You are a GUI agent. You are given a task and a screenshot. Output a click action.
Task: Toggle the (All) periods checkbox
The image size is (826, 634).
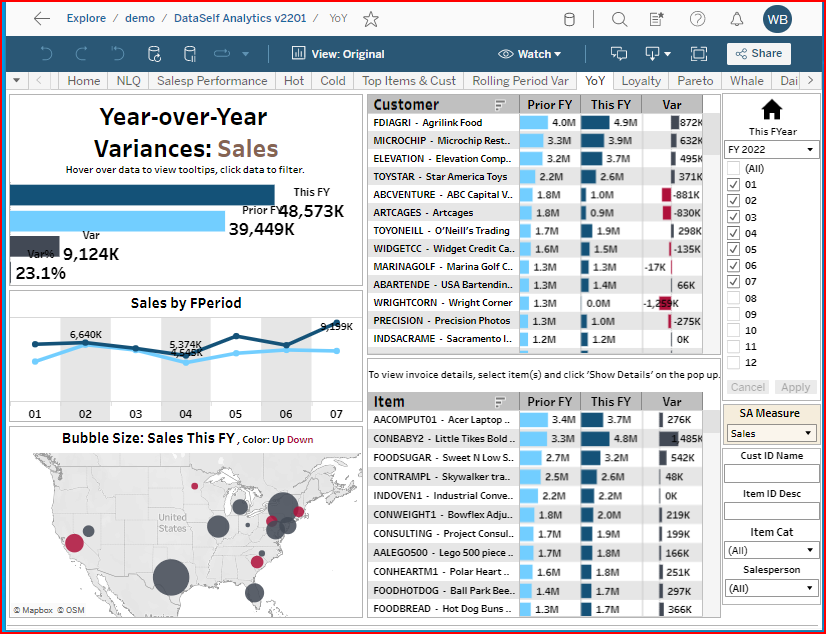point(734,169)
